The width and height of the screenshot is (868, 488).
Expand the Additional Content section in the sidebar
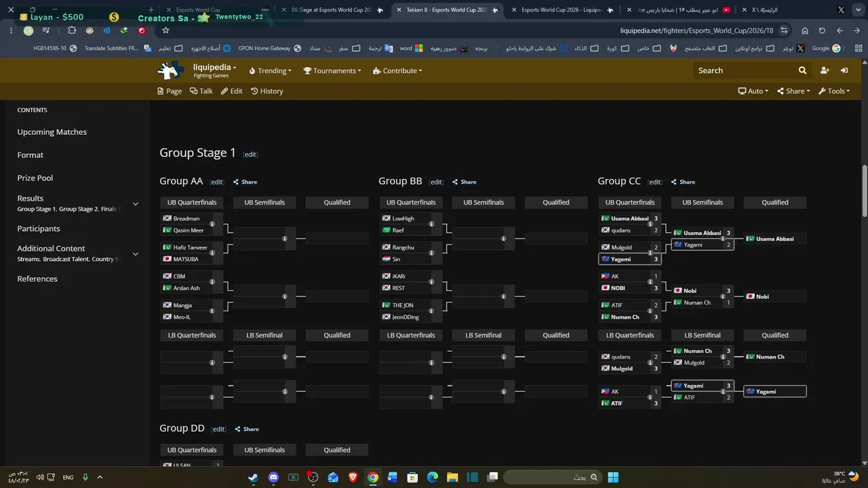136,253
